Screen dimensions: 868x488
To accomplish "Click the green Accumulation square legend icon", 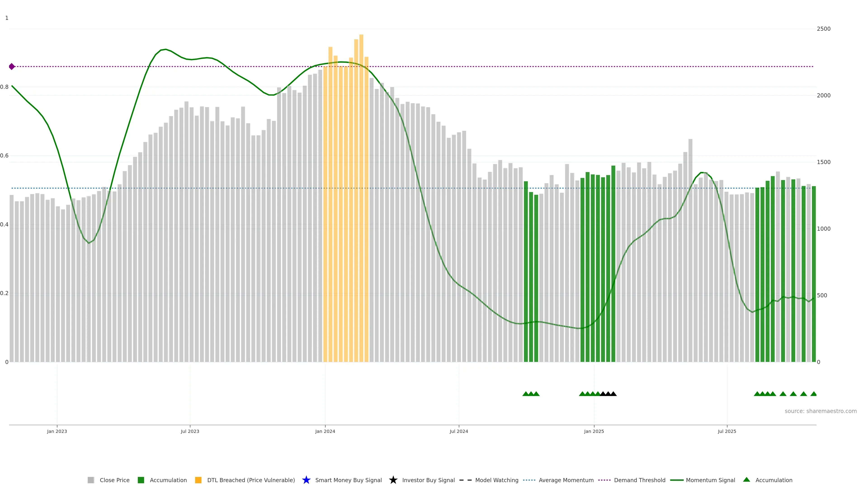I will pyautogui.click(x=141, y=480).
